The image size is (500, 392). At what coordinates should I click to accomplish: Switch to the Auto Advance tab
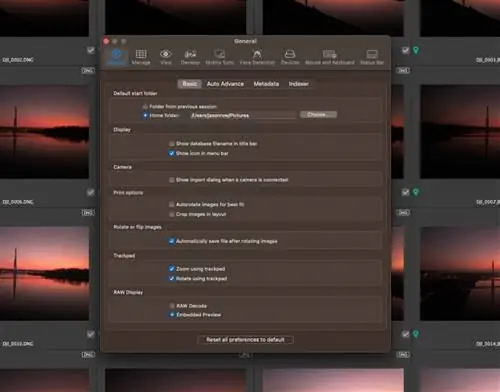[x=225, y=84]
